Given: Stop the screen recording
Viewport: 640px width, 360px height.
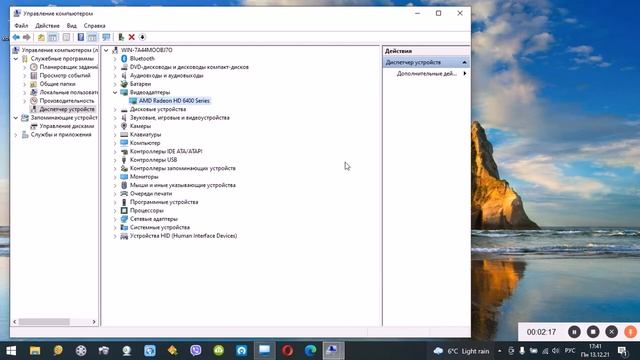Looking at the screenshot, I should pyautogui.click(x=593, y=332).
